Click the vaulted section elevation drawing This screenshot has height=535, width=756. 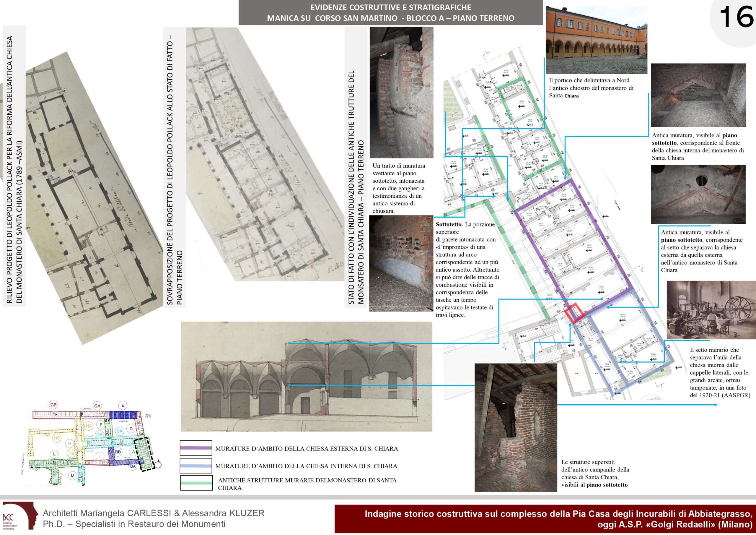tap(306, 377)
